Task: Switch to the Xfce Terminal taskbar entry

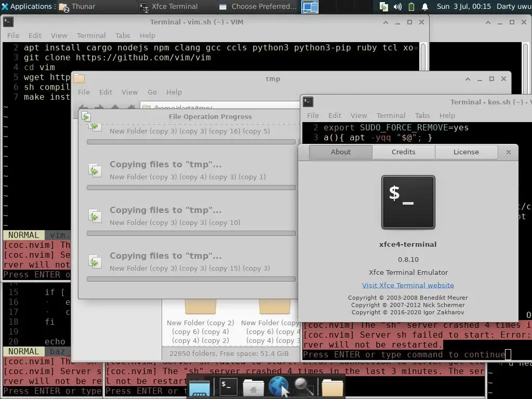Action: point(169,6)
